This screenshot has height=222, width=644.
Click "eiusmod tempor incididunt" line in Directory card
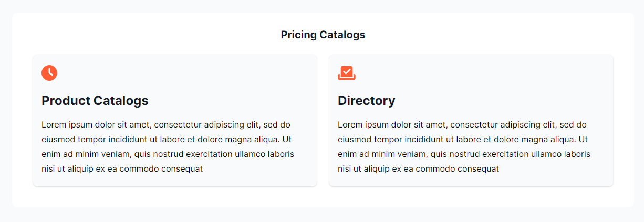pyautogui.click(x=463, y=140)
